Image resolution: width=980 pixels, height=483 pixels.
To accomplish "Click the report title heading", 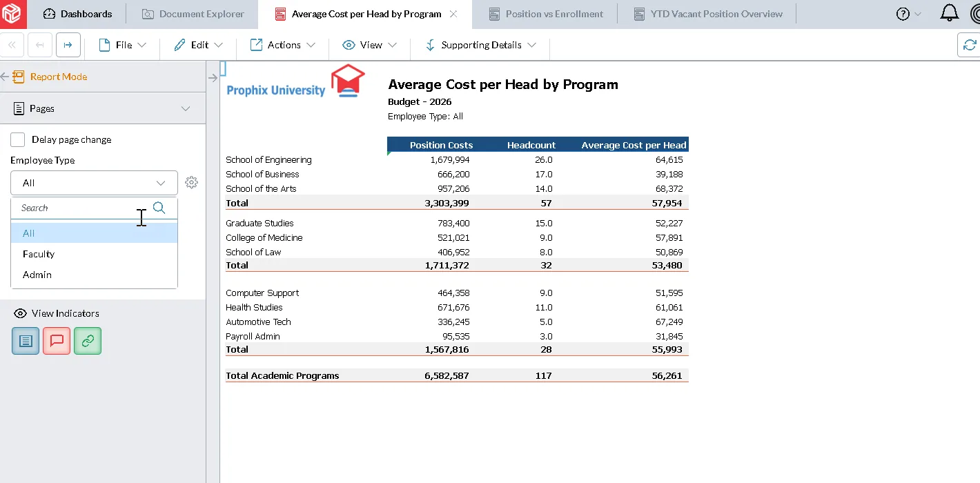I will [503, 84].
